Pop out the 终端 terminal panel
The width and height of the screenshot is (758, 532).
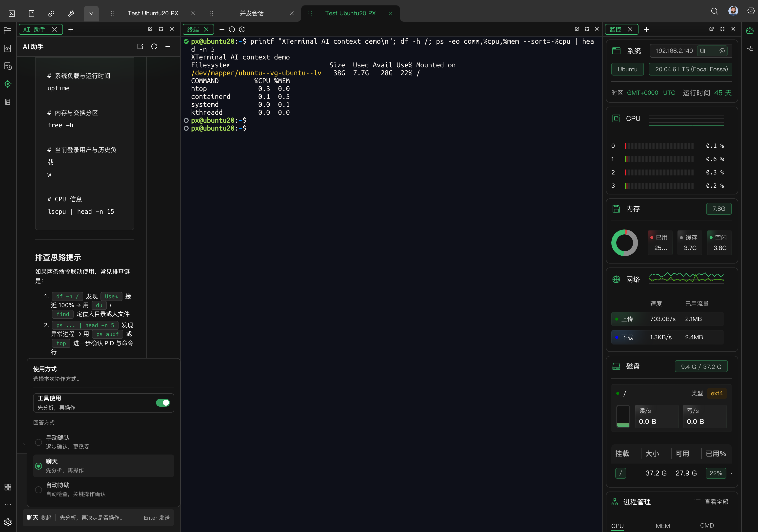point(577,29)
